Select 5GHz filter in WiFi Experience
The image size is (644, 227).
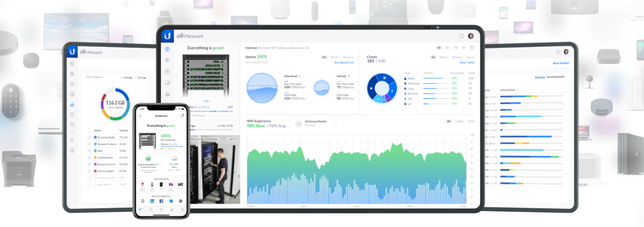pos(471,121)
